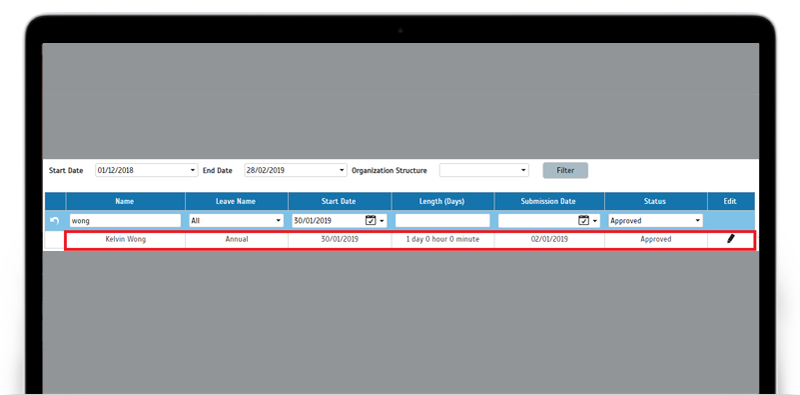Open the calendar icon in Start Date filter
This screenshot has height=395, width=800.
coord(370,220)
